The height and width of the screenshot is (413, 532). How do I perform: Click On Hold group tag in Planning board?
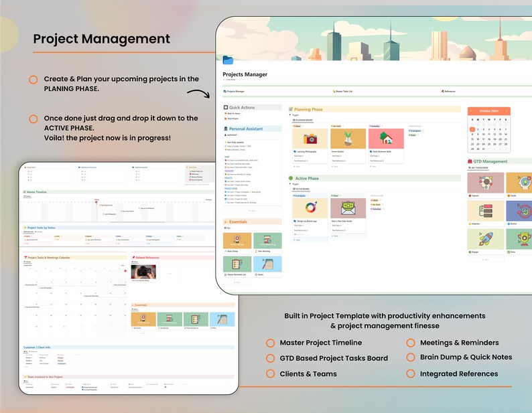[336, 126]
